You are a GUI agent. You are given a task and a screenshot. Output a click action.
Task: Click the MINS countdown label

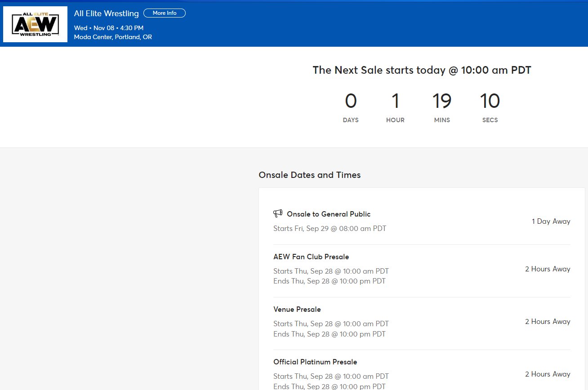click(442, 120)
